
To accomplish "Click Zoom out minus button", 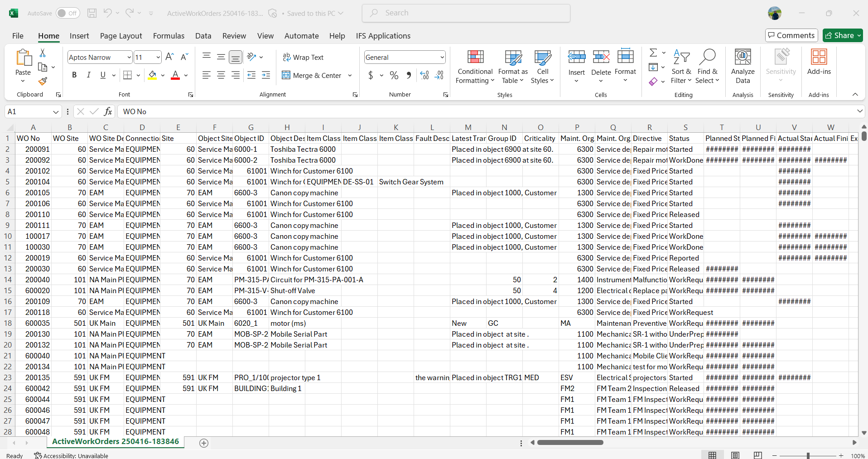I will [775, 455].
